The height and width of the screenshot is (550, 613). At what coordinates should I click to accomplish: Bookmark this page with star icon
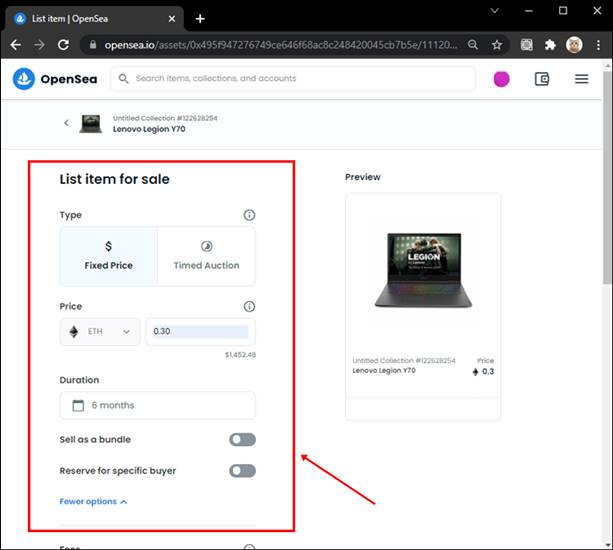pyautogui.click(x=497, y=45)
